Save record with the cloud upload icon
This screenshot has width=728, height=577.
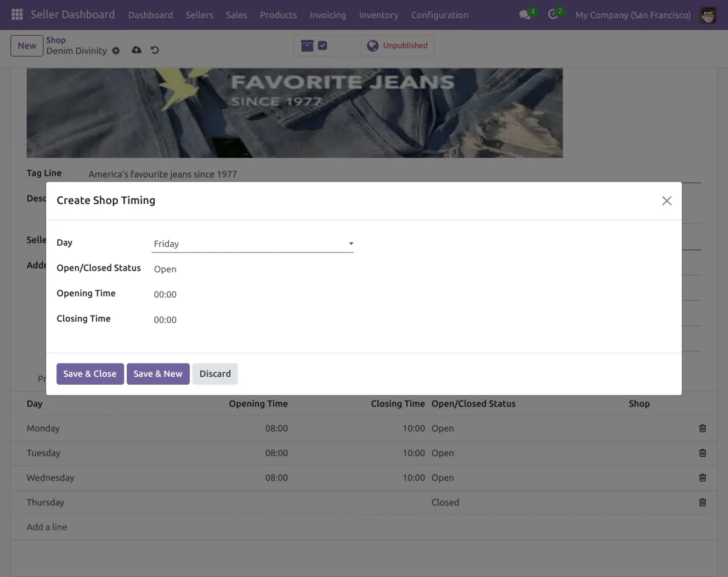pyautogui.click(x=136, y=50)
